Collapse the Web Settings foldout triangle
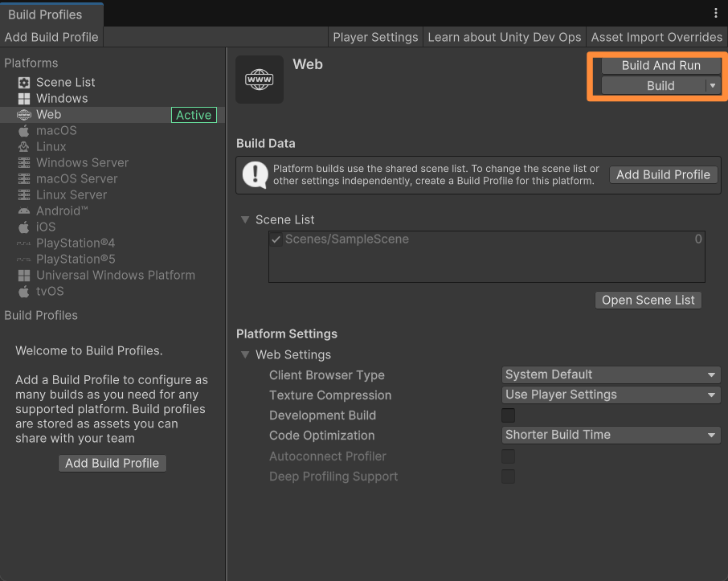 (x=245, y=355)
